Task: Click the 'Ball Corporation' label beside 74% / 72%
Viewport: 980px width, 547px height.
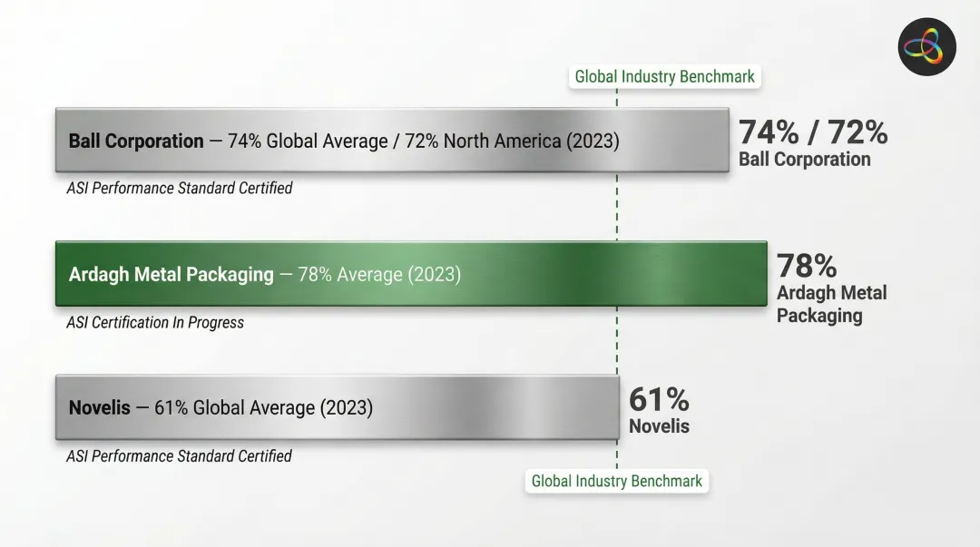Action: coord(804,160)
